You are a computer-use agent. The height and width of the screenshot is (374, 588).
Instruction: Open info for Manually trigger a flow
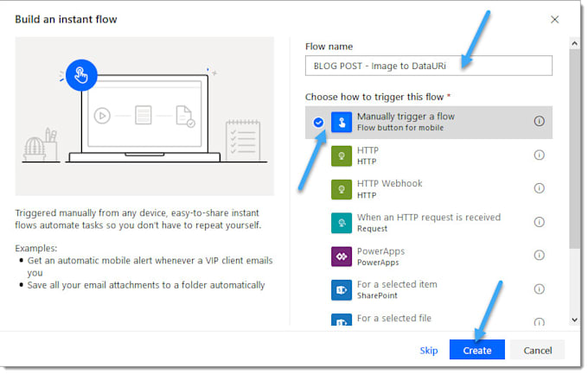(x=539, y=121)
